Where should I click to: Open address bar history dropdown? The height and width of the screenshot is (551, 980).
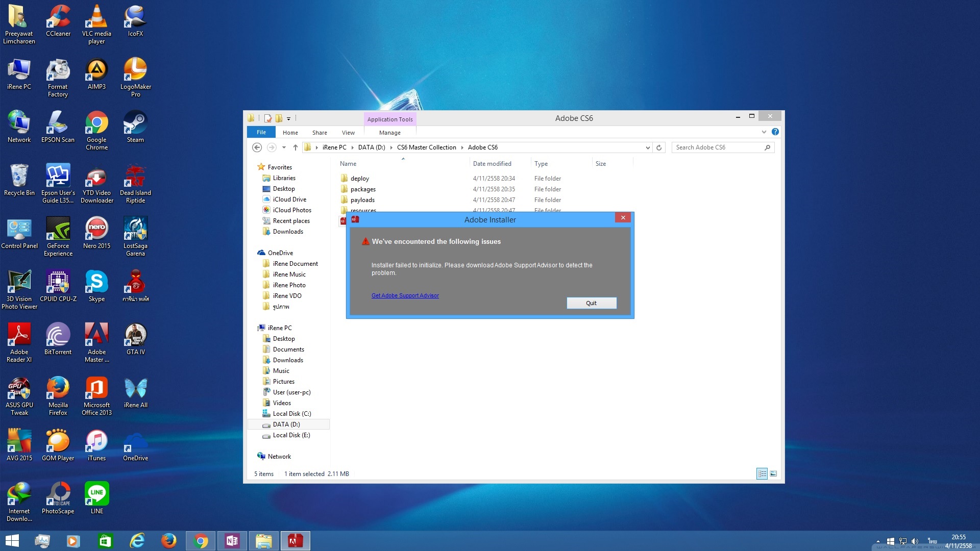click(x=647, y=147)
